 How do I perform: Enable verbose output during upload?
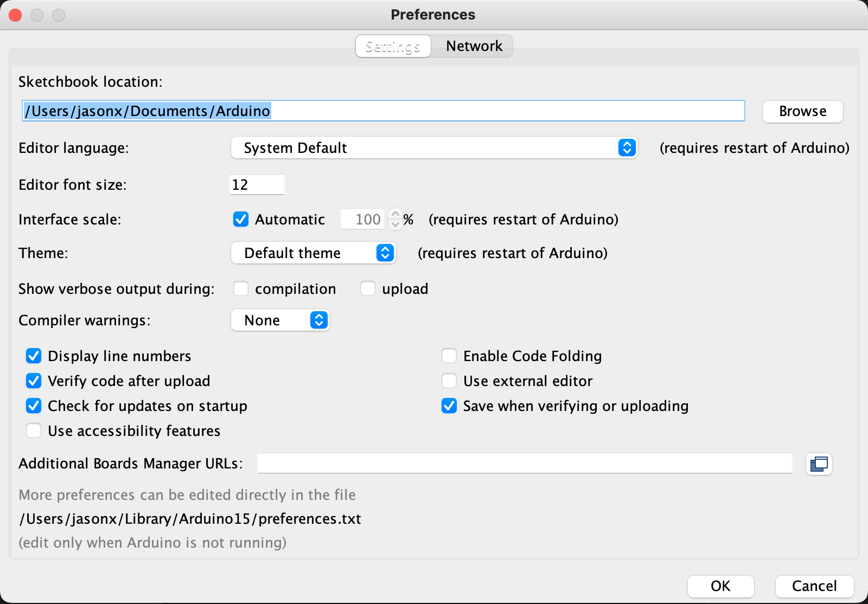[368, 288]
